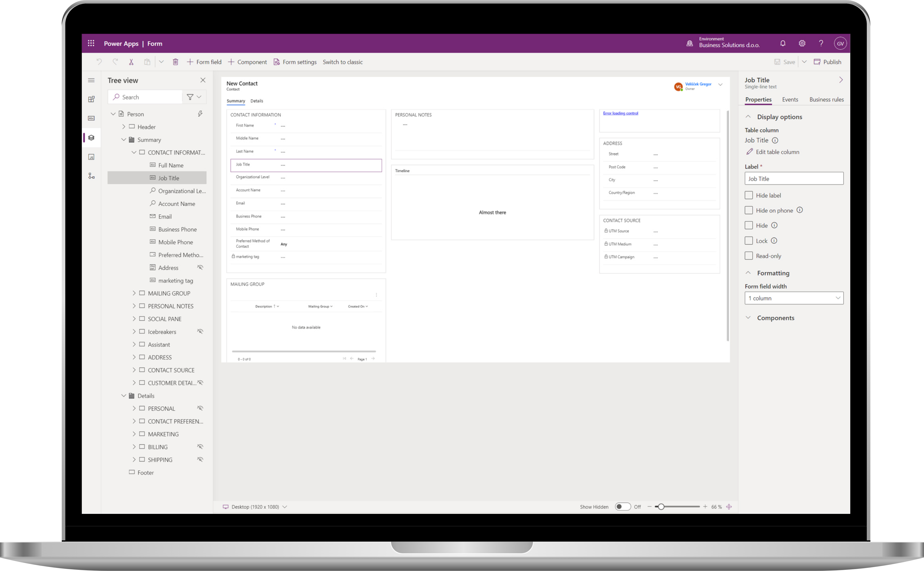The height and width of the screenshot is (571, 924).
Task: Expand the Components section
Action: point(748,318)
